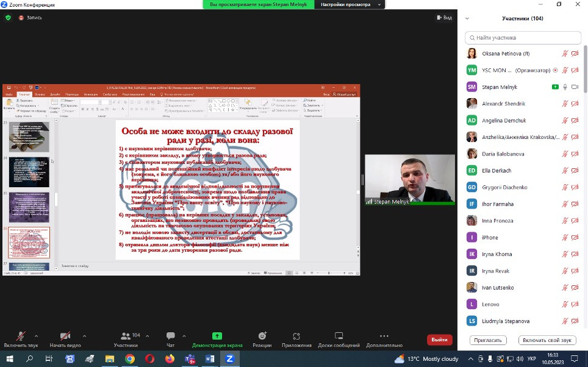This screenshot has height=367, width=588.
Task: Click the red Выйти leave button
Action: [440, 340]
